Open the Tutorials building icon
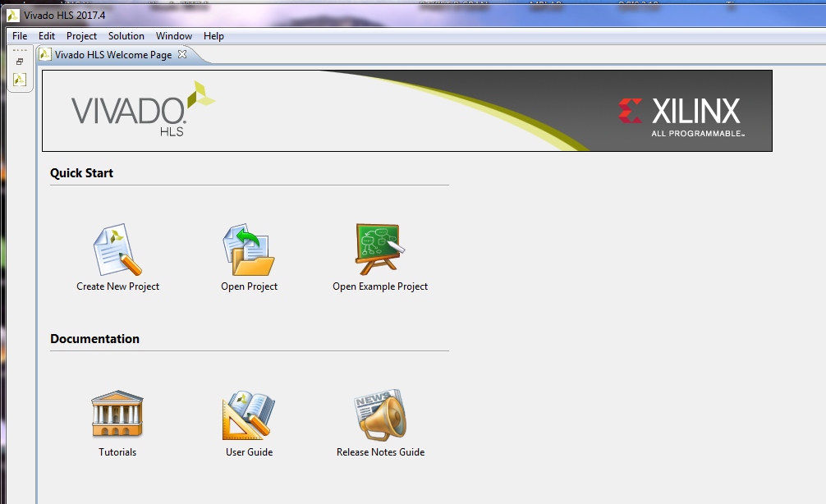The height and width of the screenshot is (504, 826). click(x=117, y=414)
